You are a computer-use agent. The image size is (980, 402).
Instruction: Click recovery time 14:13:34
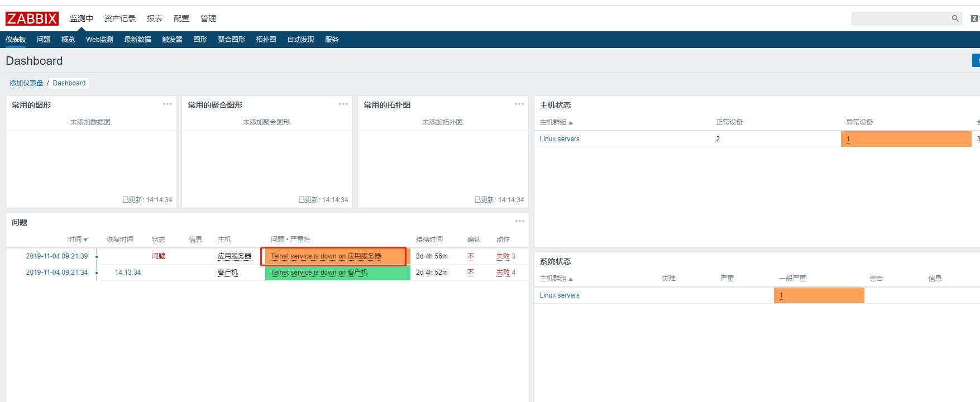pyautogui.click(x=128, y=272)
